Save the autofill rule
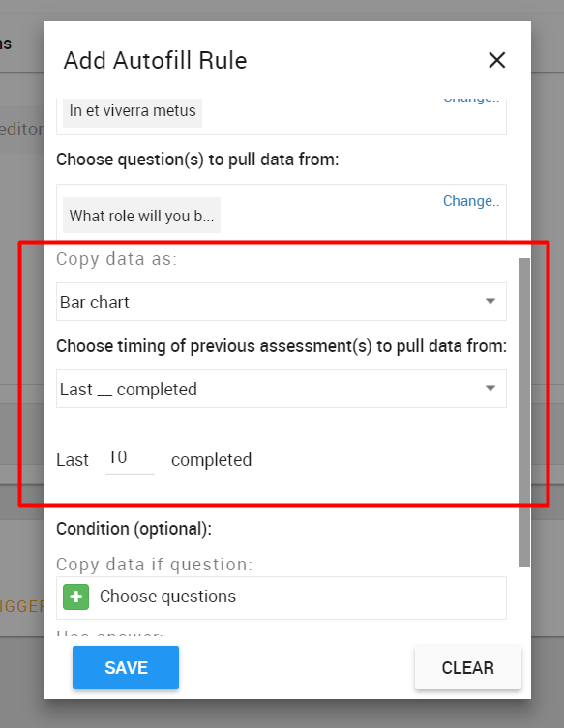This screenshot has height=728, width=564. click(126, 668)
